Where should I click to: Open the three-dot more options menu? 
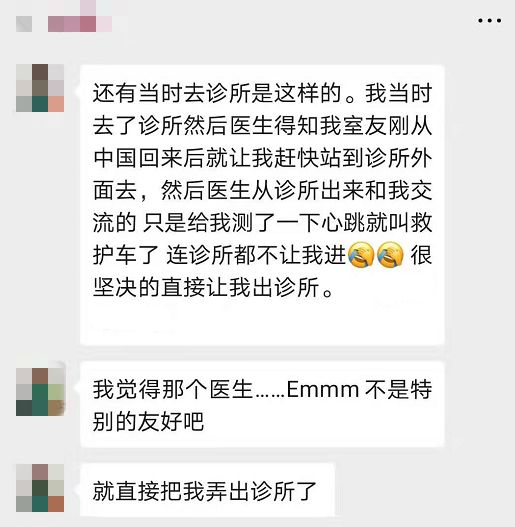pyautogui.click(x=490, y=21)
